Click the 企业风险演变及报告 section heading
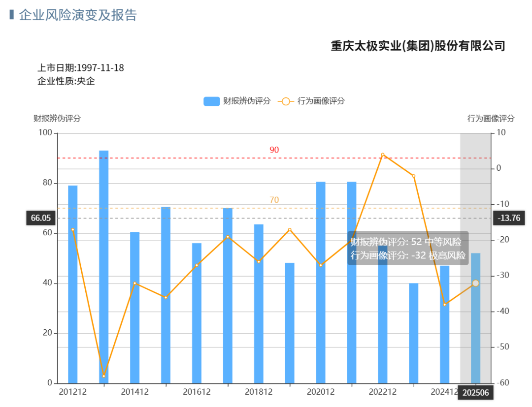532x407 pixels. pos(78,15)
